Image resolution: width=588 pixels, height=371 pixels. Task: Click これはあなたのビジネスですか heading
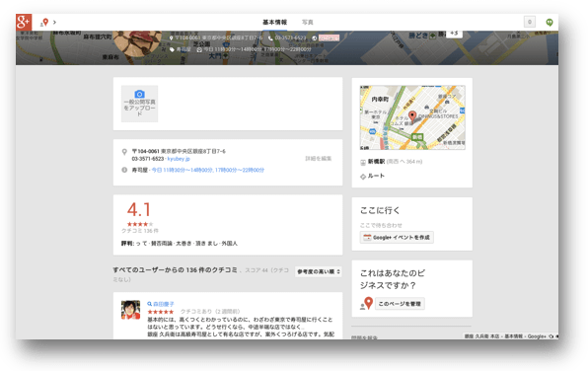[x=393, y=279]
